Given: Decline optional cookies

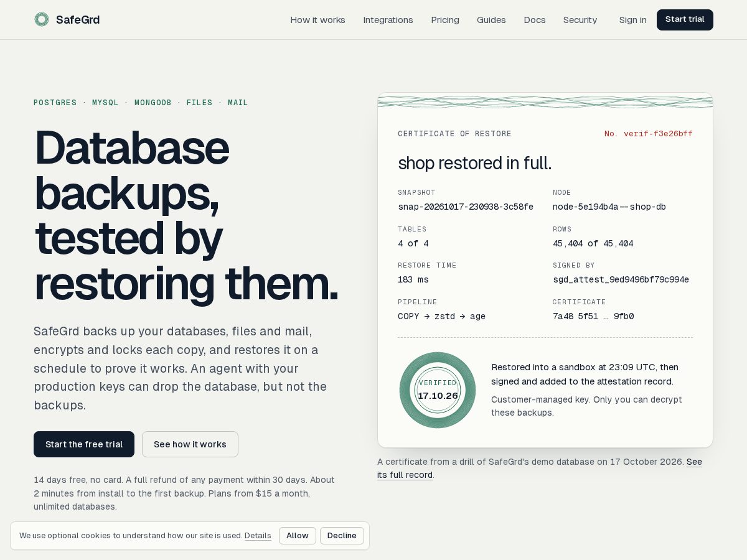Looking at the screenshot, I should coord(342,536).
